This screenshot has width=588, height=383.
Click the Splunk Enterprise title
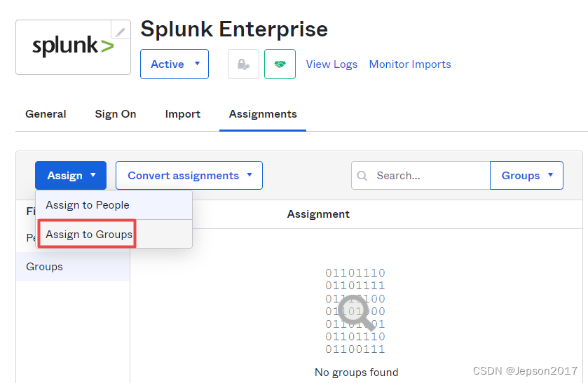pos(234,29)
